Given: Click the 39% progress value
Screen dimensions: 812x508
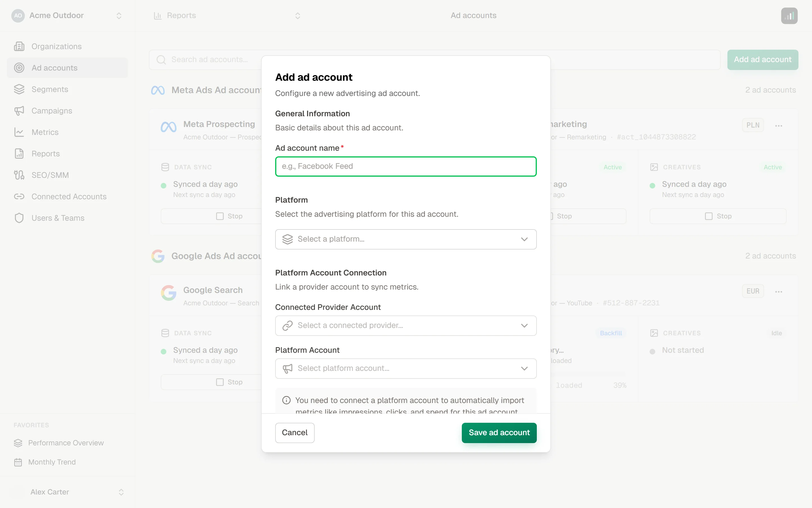Looking at the screenshot, I should 619,385.
